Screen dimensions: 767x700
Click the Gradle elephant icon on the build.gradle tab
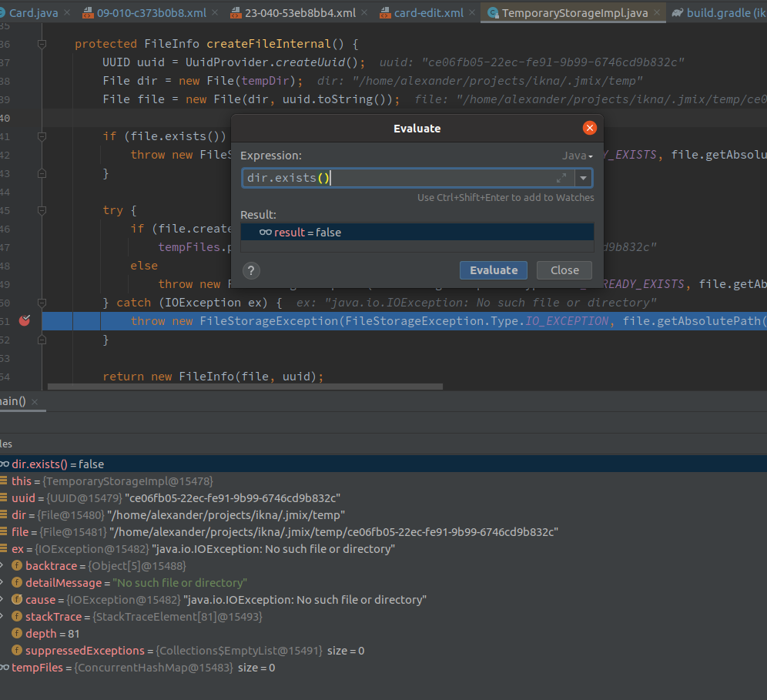coord(677,12)
